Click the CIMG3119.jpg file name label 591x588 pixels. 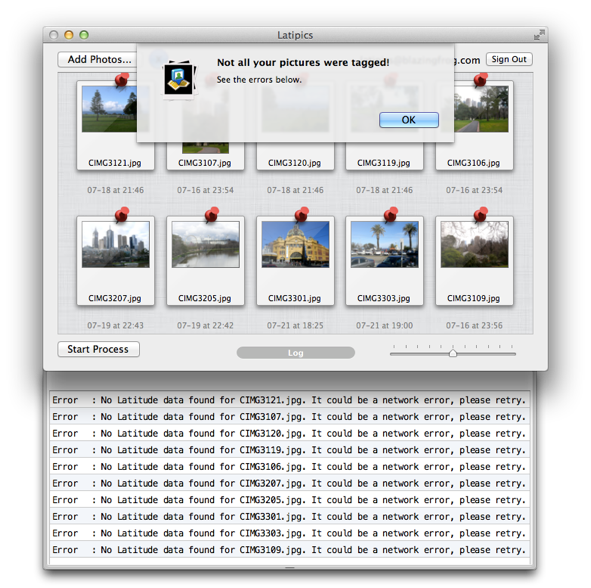(384, 163)
